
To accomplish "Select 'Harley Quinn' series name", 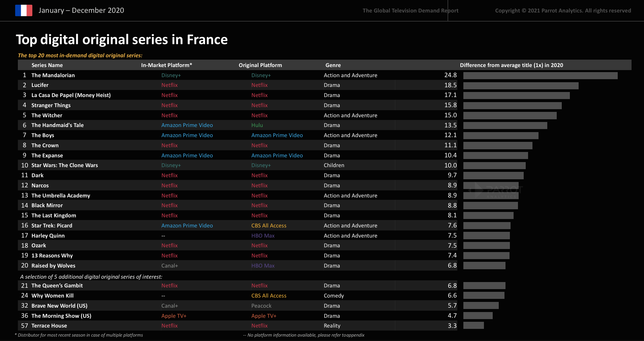I will point(48,236).
